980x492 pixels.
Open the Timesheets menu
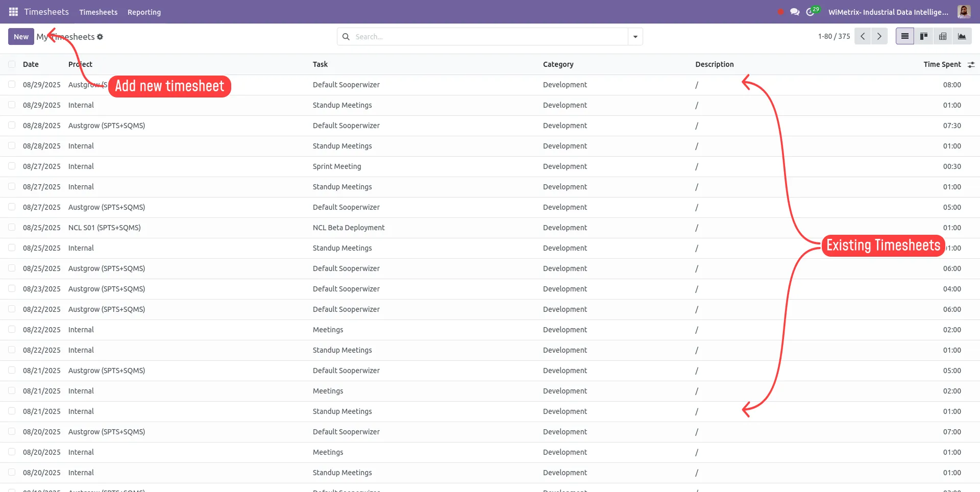pos(98,12)
